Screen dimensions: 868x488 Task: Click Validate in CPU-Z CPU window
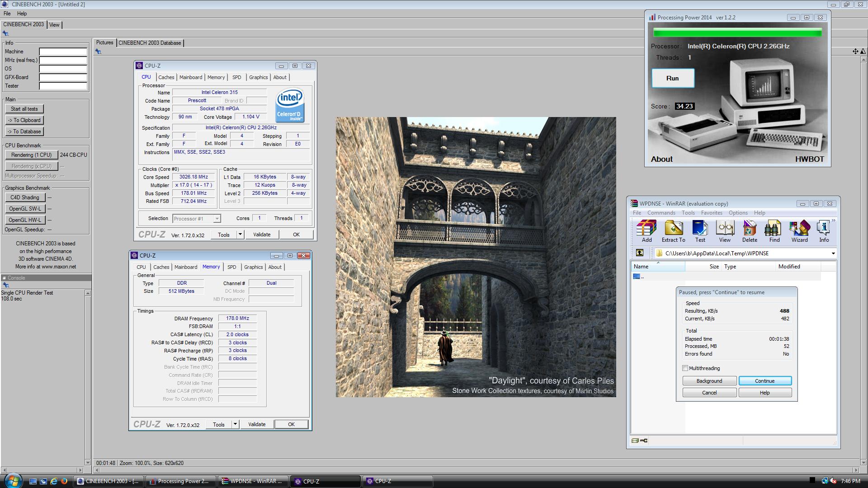pos(262,235)
